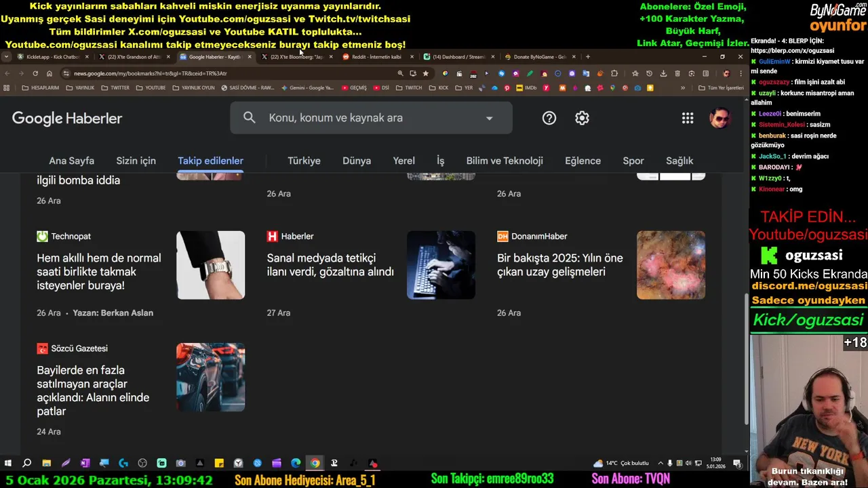Open the TWITTER bookmark folder

tap(115, 87)
